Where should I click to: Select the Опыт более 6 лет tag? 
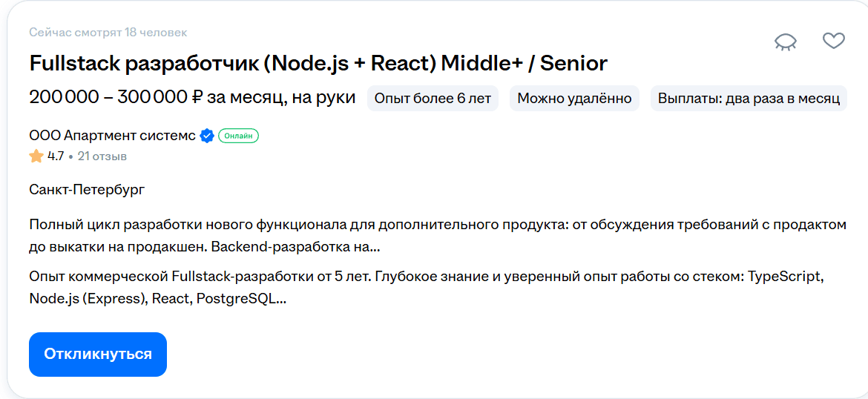pyautogui.click(x=433, y=99)
